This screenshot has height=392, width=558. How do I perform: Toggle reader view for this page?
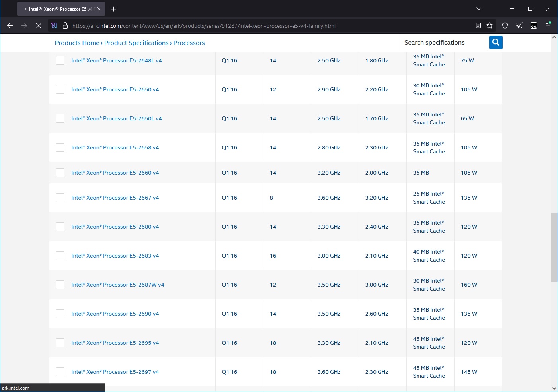click(x=478, y=26)
